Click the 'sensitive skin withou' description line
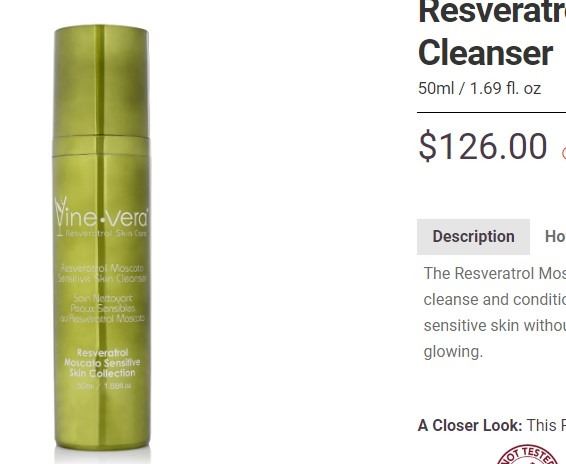Viewport: 566px width, 464px height. point(495,326)
